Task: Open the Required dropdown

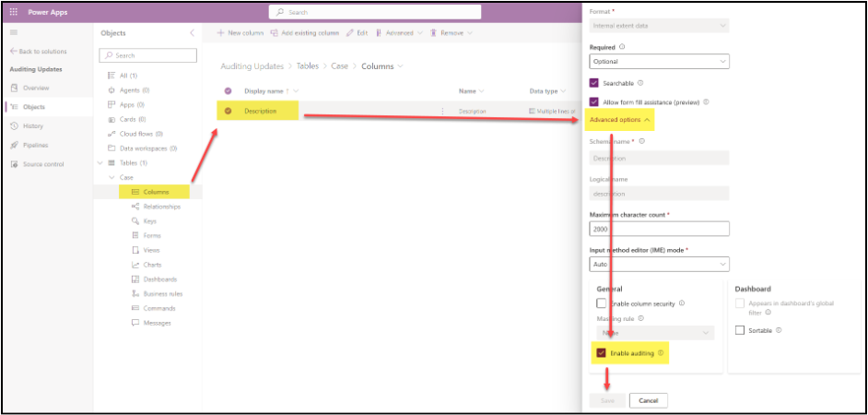Action: tap(659, 62)
